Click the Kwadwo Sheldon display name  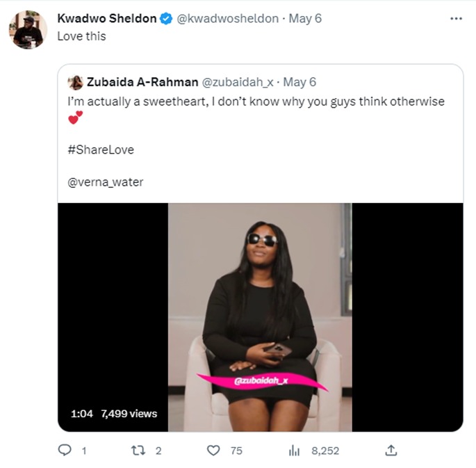[x=107, y=19]
